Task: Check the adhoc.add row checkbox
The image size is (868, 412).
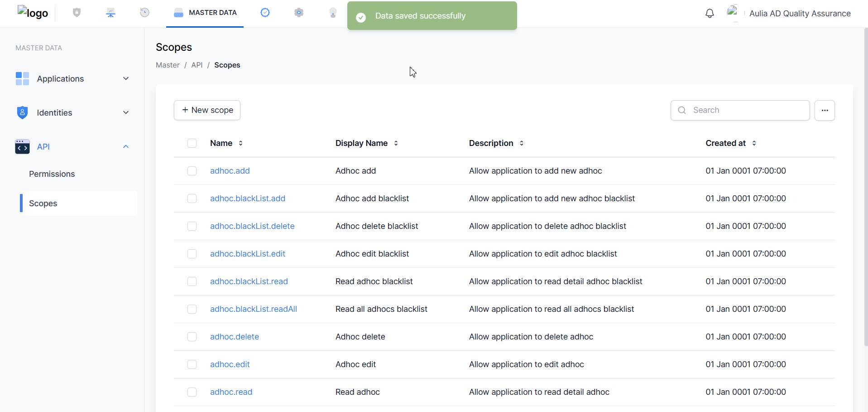Action: (192, 171)
